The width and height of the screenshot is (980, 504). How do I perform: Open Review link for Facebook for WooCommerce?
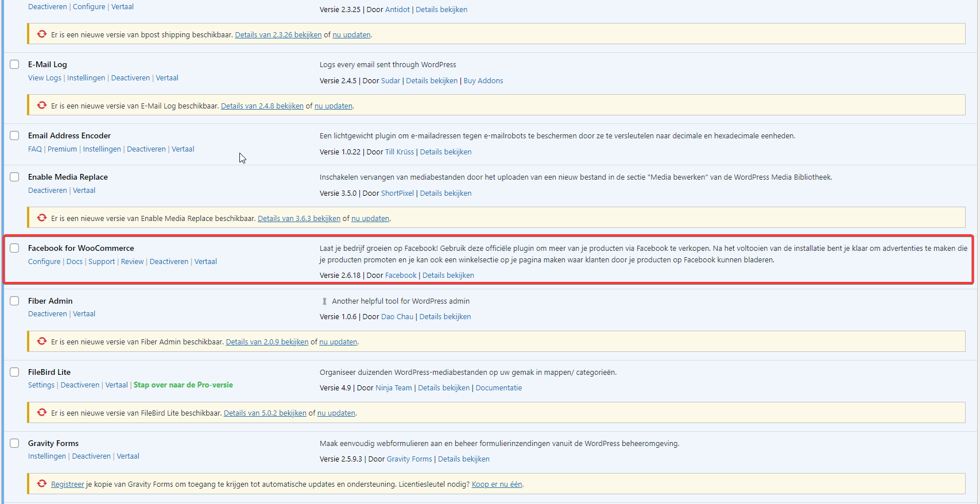[x=132, y=262]
